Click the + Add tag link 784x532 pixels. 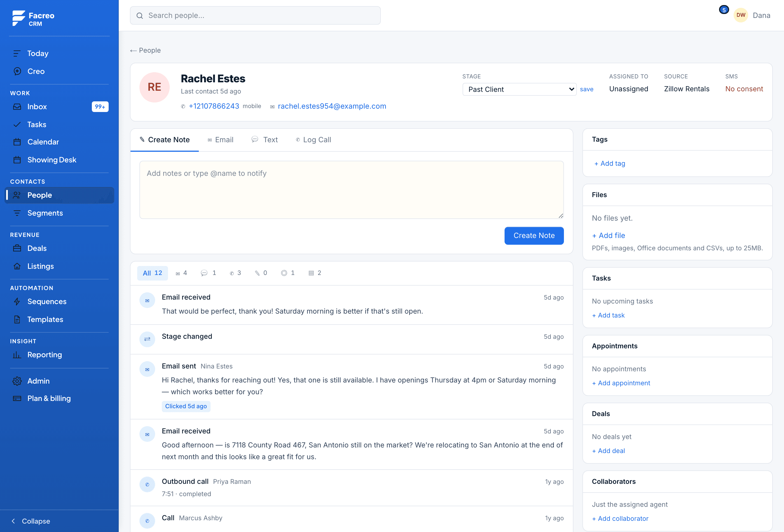(x=610, y=164)
